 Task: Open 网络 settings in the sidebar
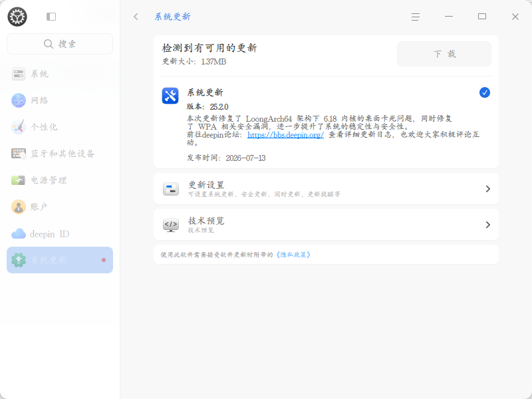60,100
